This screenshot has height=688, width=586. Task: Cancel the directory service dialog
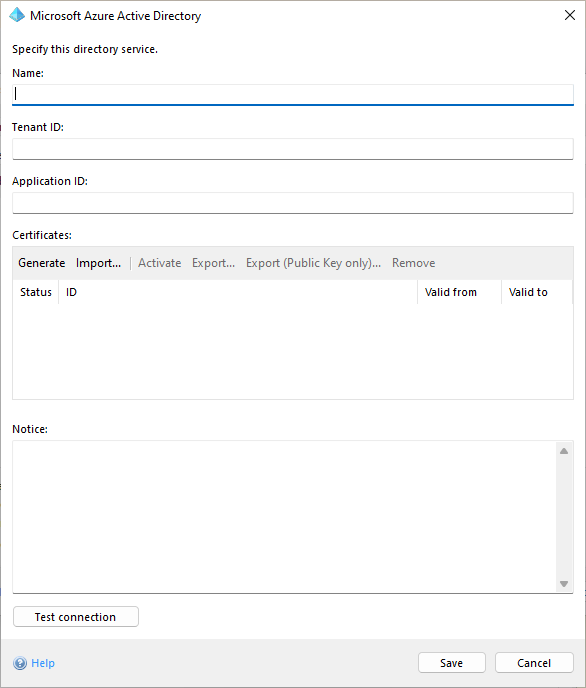click(x=534, y=663)
